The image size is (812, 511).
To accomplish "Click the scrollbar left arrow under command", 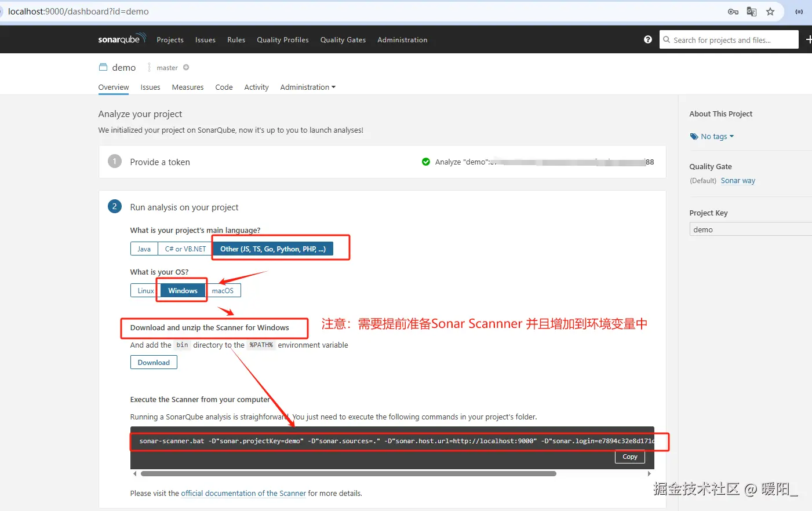I will 134,473.
